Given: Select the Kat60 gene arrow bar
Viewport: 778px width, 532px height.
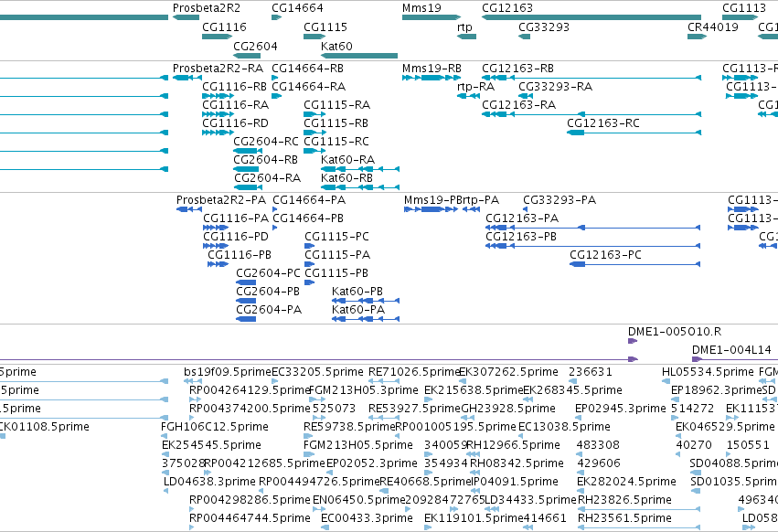Looking at the screenshot, I should (359, 56).
